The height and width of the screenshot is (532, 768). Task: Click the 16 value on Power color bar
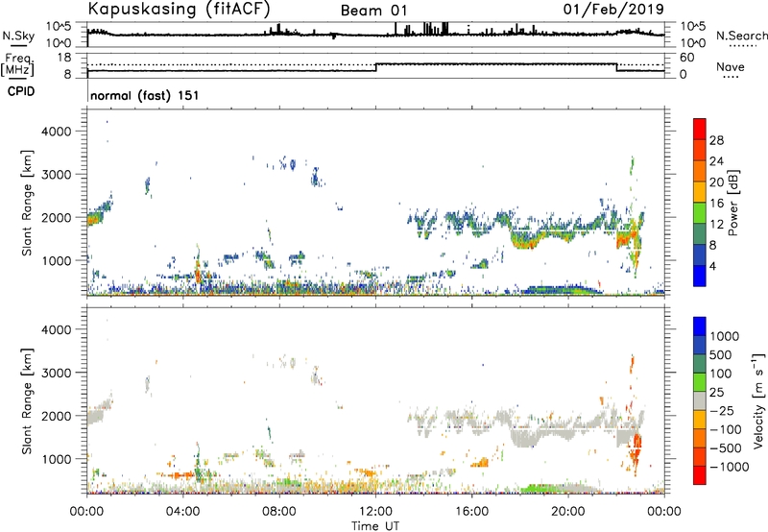tap(716, 204)
